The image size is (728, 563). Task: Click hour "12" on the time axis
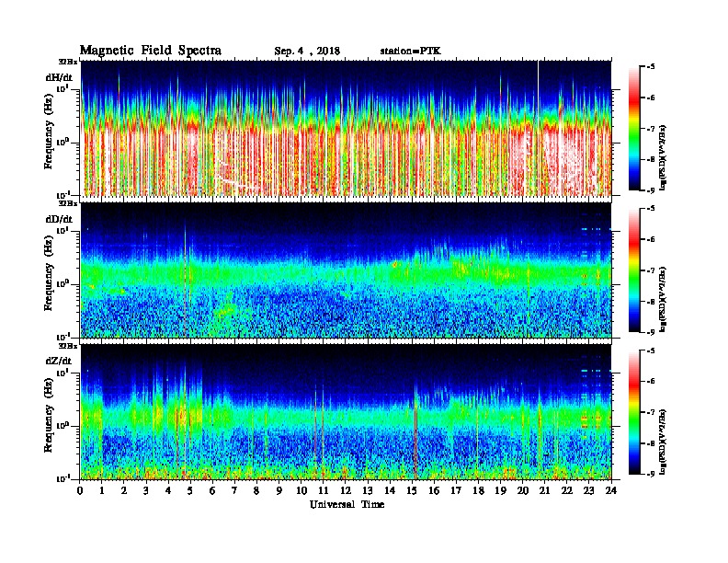tap(346, 490)
